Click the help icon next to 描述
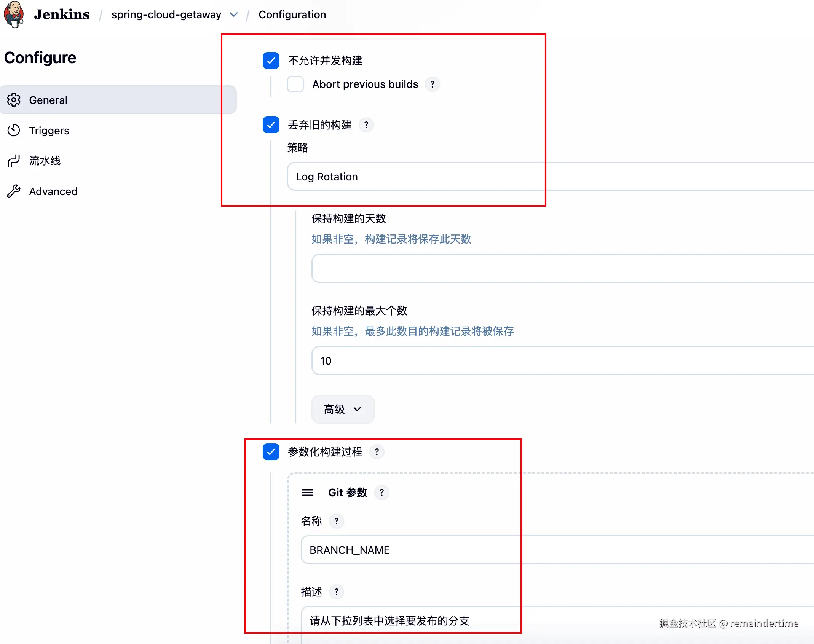 pos(336,592)
